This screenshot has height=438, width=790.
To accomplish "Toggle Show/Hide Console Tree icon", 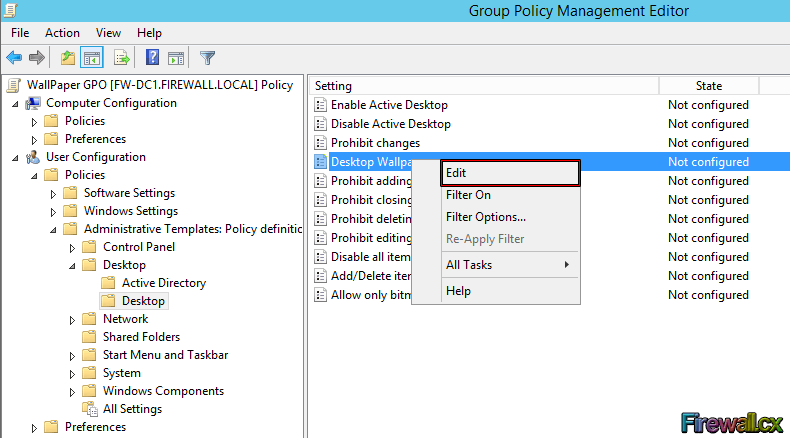I will [92, 58].
